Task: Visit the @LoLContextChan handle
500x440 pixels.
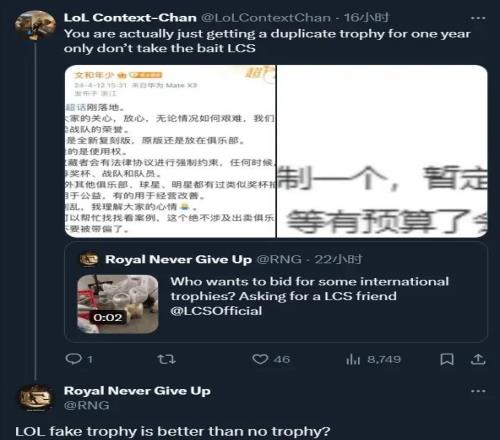Action: pyautogui.click(x=266, y=18)
